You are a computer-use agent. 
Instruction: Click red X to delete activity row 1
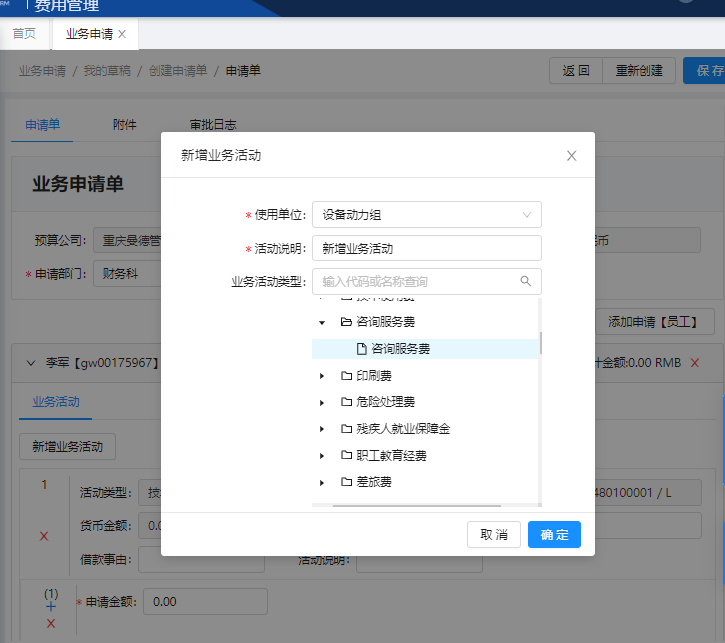(x=44, y=536)
